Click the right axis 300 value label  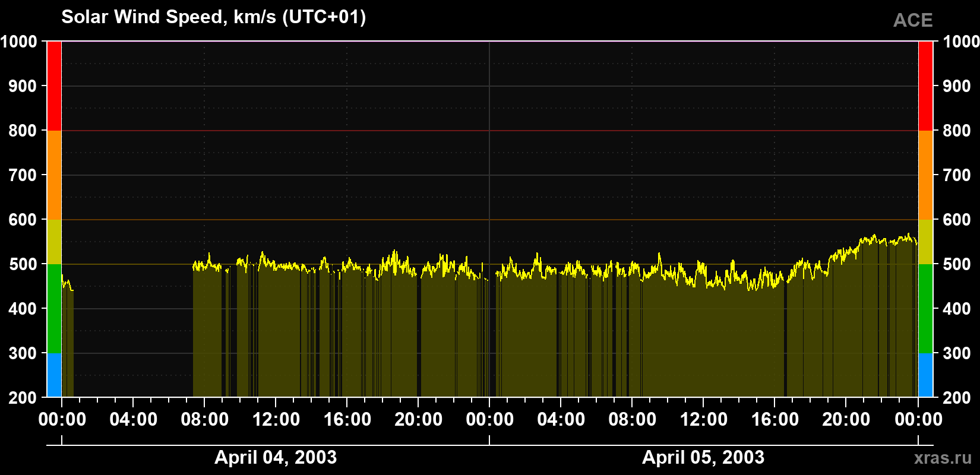(957, 353)
